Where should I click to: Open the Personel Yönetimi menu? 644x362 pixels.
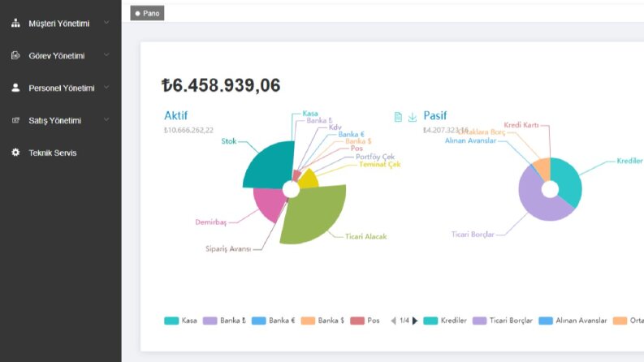pos(60,88)
